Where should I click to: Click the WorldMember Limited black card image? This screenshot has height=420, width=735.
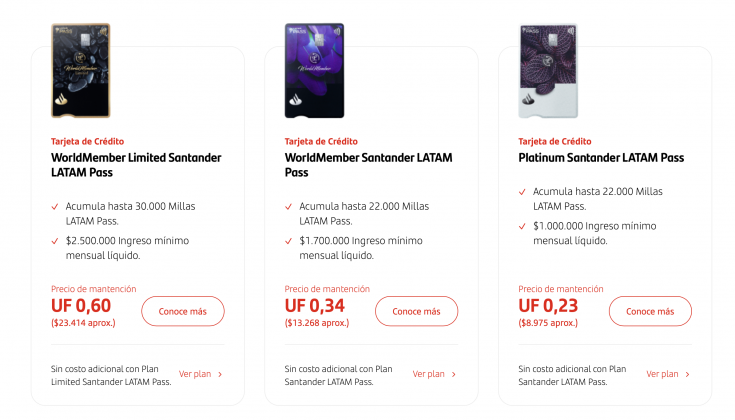[x=81, y=70]
